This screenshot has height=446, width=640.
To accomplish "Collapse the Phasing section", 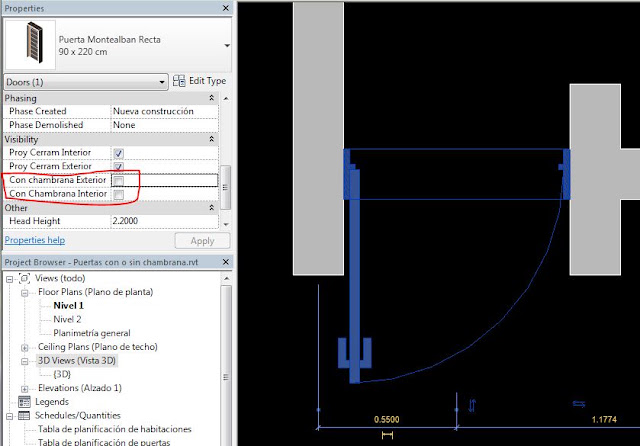I will (x=211, y=98).
